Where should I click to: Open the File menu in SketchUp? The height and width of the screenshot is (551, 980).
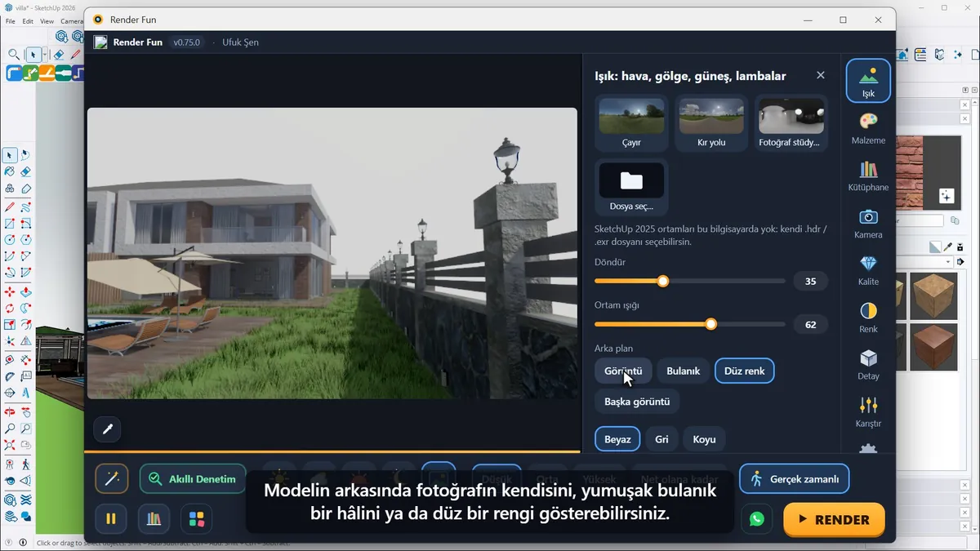pos(11,21)
